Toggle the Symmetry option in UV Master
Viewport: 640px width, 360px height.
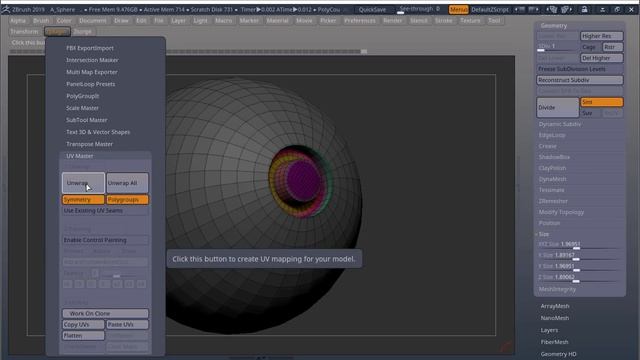pyautogui.click(x=83, y=200)
